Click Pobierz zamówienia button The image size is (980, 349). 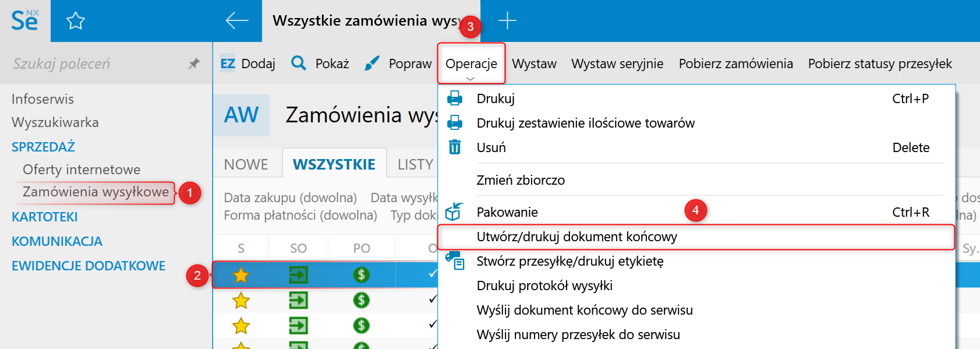[x=735, y=64]
